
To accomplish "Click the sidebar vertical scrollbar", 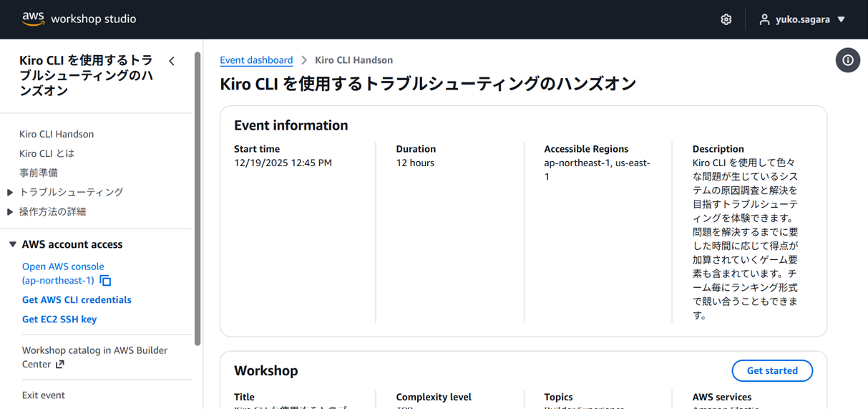I will click(198, 198).
